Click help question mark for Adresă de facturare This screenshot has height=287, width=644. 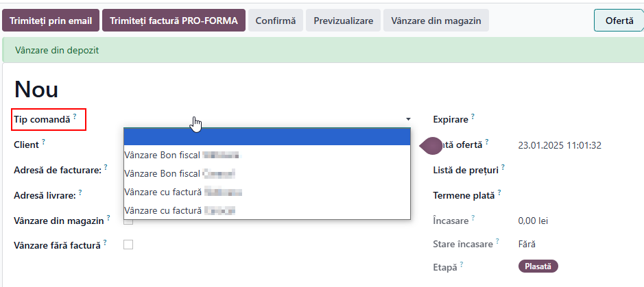click(106, 167)
